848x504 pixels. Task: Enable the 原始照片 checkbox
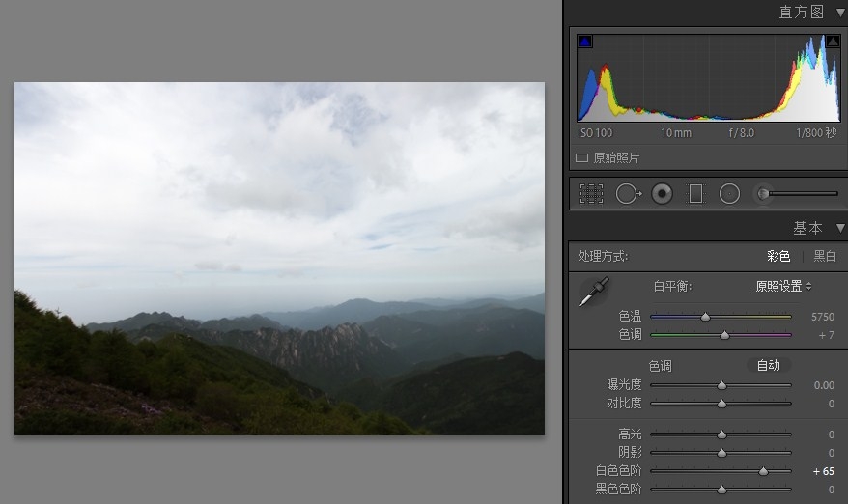(x=581, y=157)
